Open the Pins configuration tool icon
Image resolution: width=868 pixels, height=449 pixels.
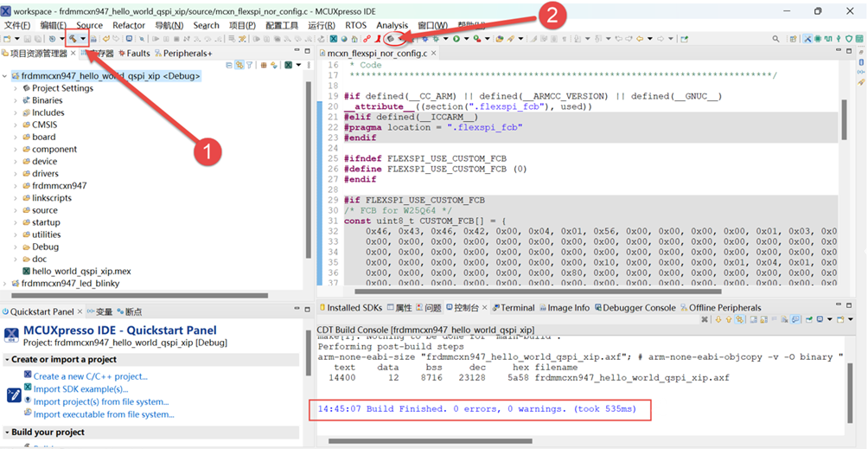point(818,39)
